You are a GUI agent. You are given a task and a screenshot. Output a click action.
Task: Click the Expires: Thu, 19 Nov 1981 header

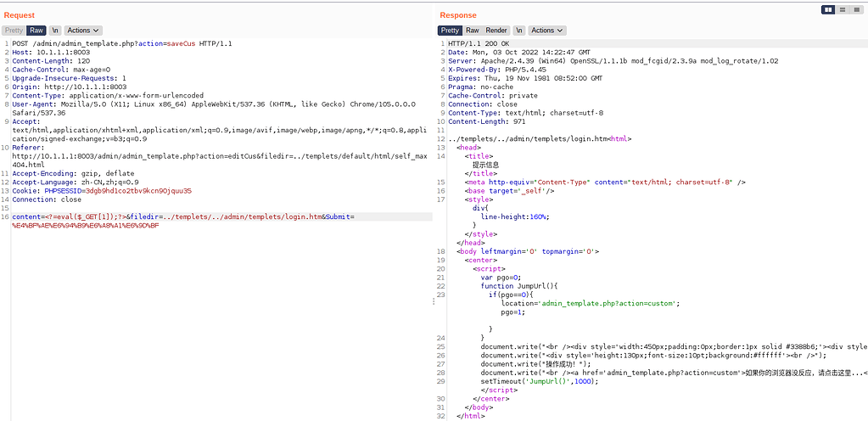(524, 79)
